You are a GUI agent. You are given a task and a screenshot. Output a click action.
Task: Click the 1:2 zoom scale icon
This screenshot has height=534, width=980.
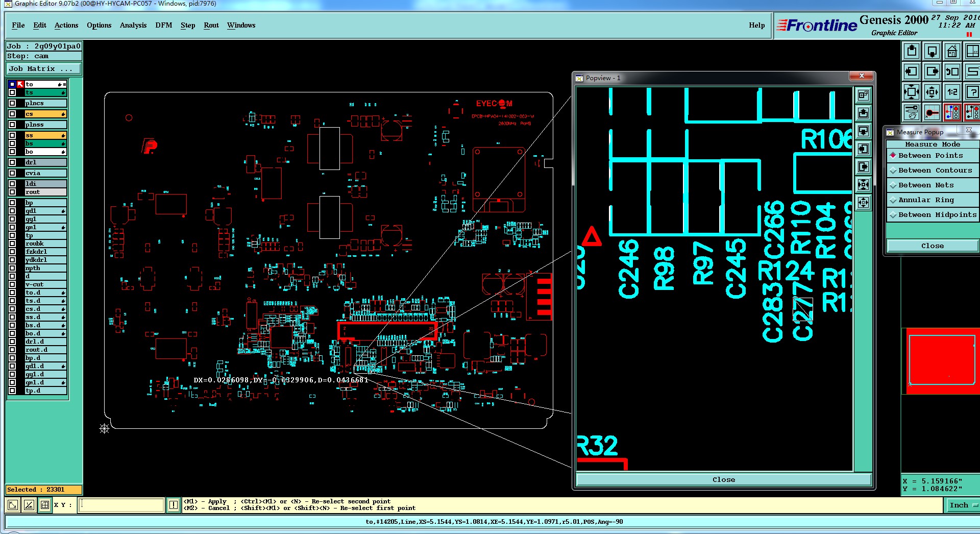coord(952,92)
